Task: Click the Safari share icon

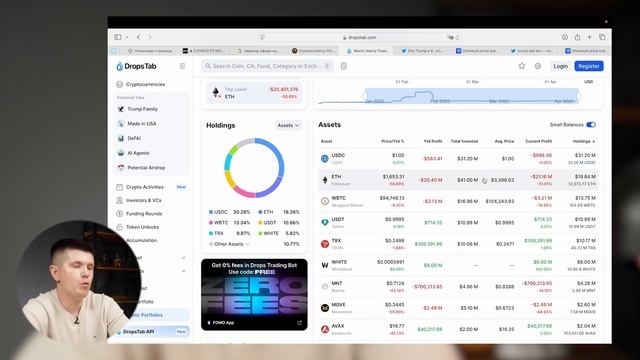Action: pyautogui.click(x=577, y=37)
